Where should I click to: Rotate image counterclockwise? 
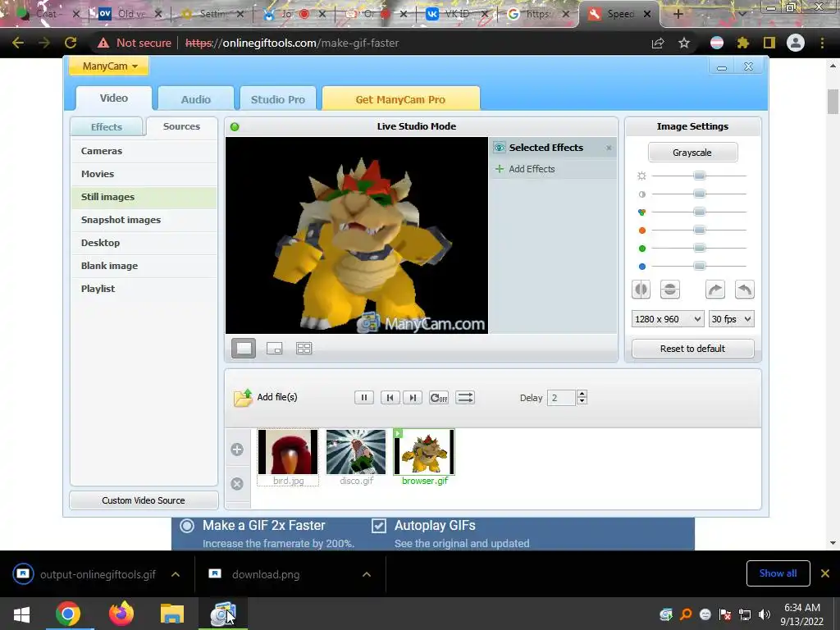(x=745, y=290)
